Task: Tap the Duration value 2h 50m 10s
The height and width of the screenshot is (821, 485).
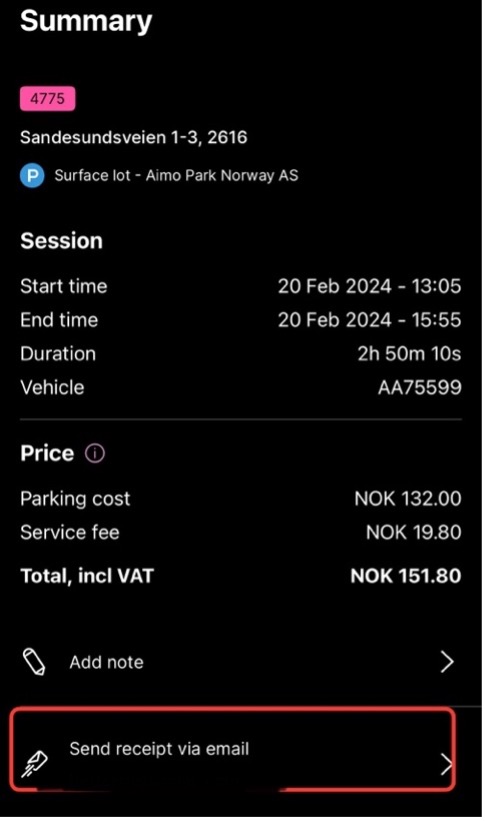Action: pyautogui.click(x=409, y=354)
